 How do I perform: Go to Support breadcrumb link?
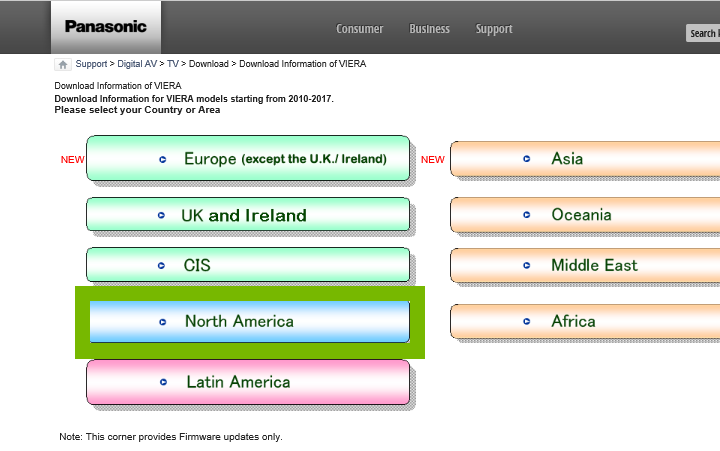[x=91, y=64]
